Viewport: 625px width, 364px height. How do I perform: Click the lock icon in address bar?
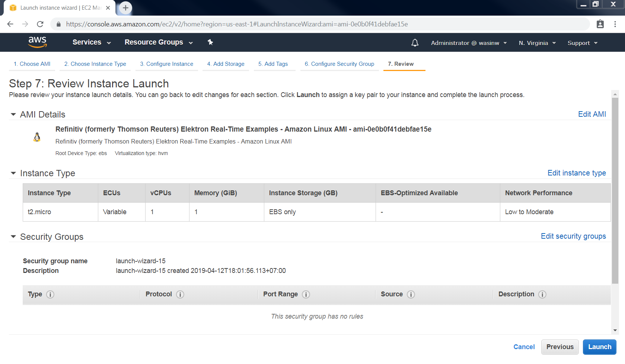click(x=58, y=24)
